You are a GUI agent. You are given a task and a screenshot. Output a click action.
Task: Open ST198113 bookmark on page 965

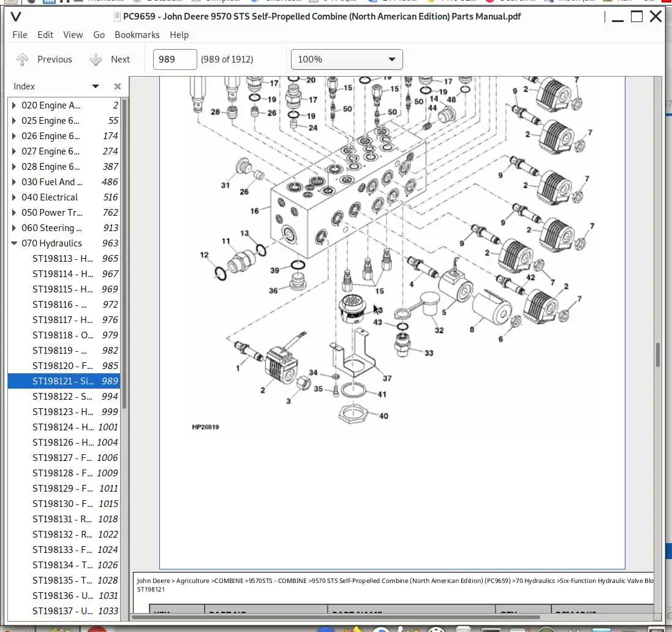tap(64, 259)
